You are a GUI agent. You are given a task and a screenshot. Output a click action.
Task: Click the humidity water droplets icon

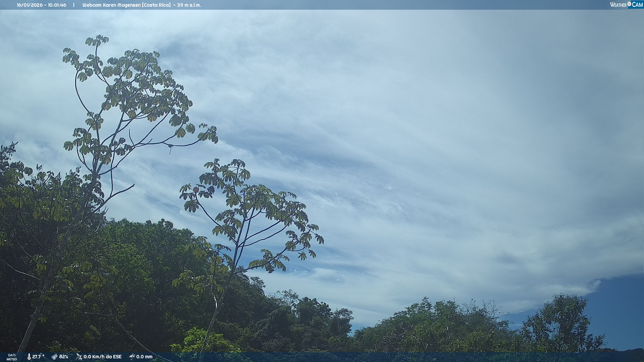tap(54, 357)
